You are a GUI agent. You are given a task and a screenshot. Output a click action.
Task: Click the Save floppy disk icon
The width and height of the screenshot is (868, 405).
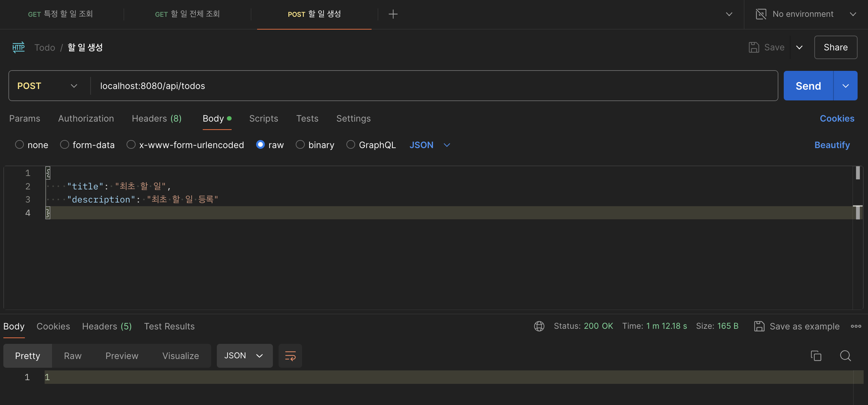click(754, 47)
